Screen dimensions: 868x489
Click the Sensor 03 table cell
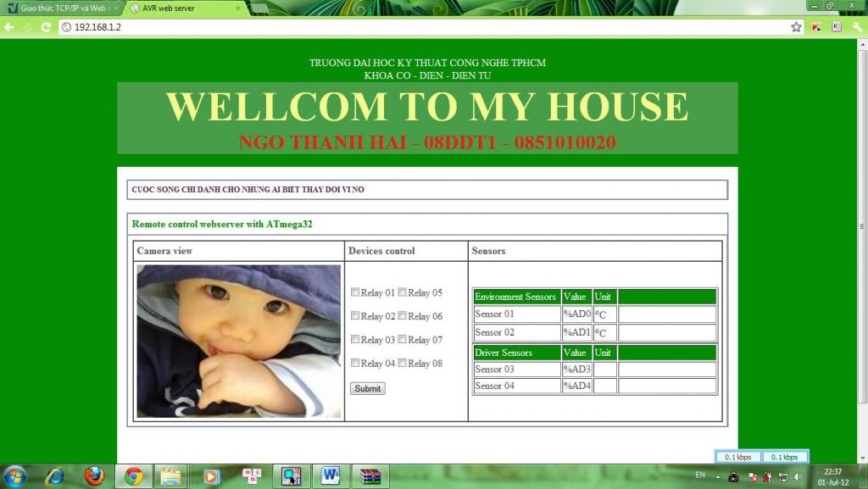click(516, 370)
